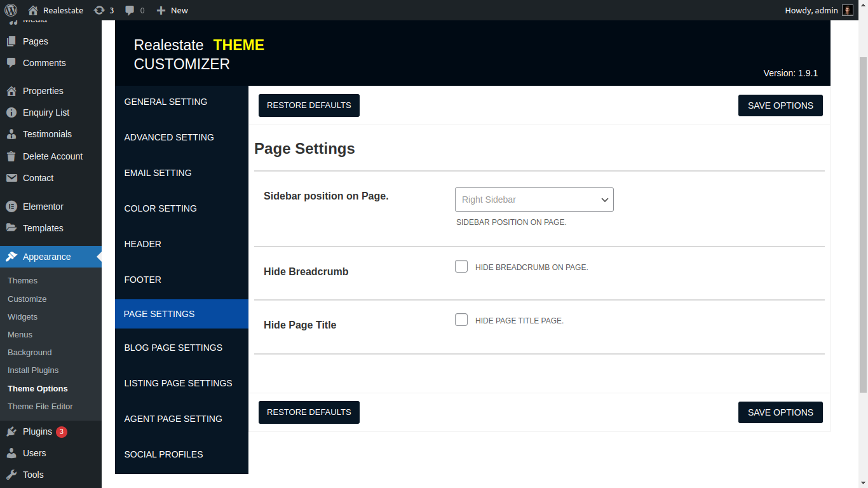Open Enquiry List info icon
The width and height of the screenshot is (868, 488).
point(11,112)
